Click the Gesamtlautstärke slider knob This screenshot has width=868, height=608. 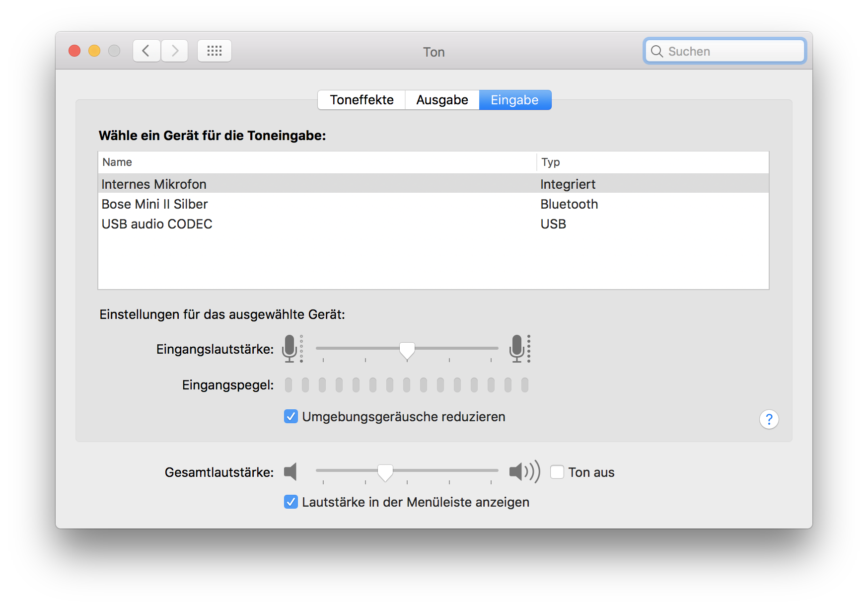click(385, 472)
